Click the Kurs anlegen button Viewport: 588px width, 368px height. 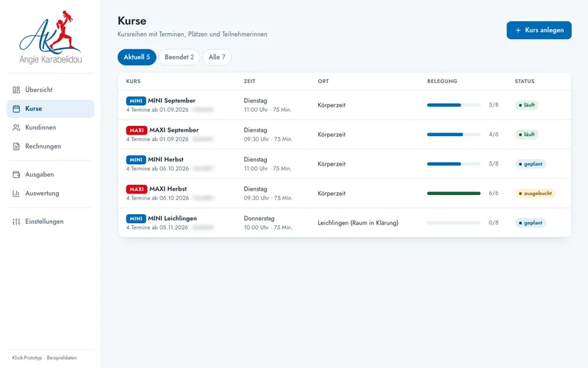point(539,30)
